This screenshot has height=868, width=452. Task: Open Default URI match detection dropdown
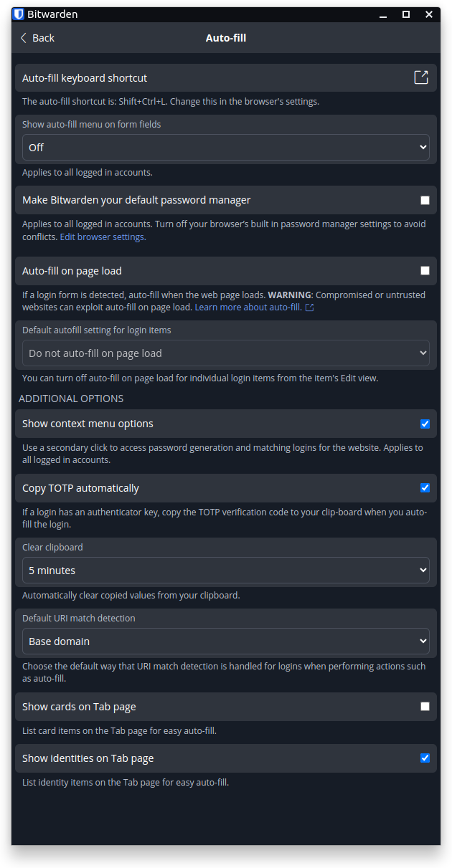pos(226,642)
